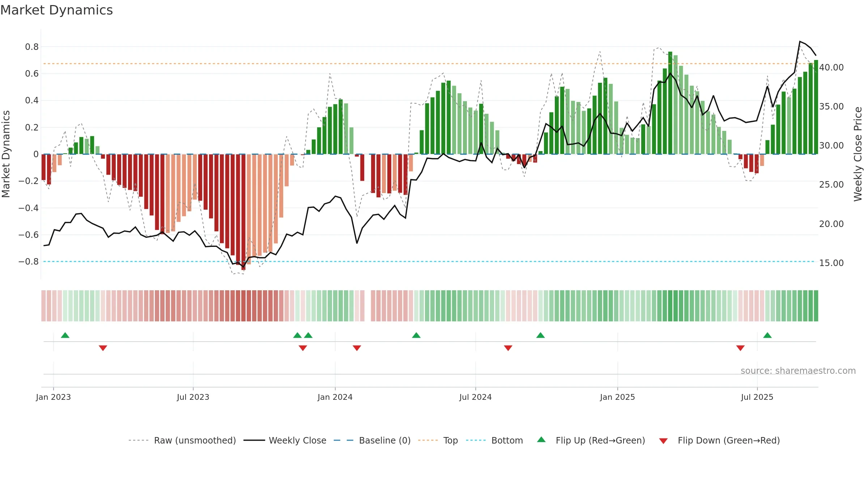Click the 0.6 left-axis tick label

(x=32, y=73)
